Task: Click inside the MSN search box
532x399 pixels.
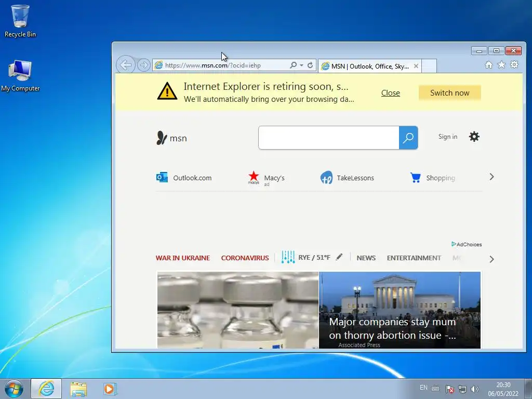Action: point(328,137)
